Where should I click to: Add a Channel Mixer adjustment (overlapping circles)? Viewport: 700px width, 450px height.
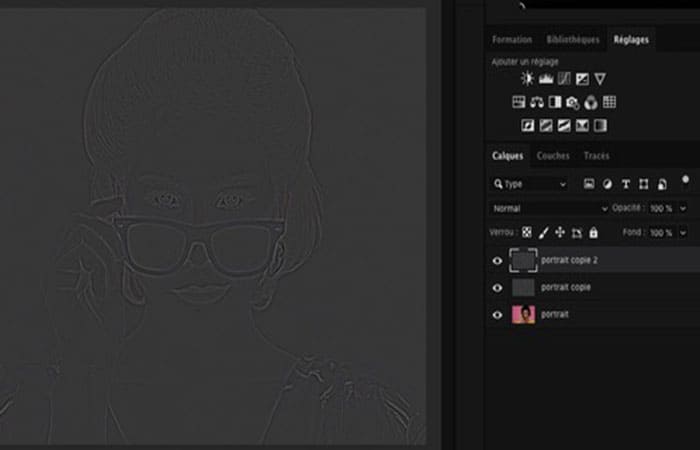coord(591,102)
